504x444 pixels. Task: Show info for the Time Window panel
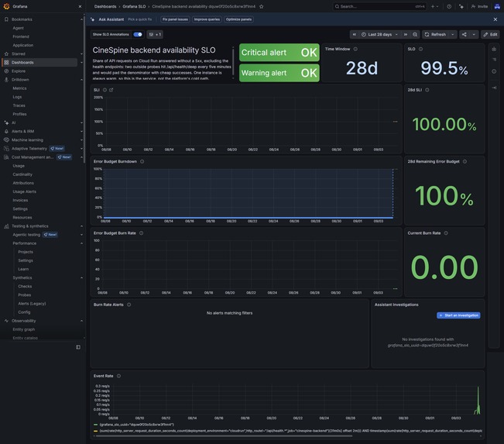click(355, 49)
